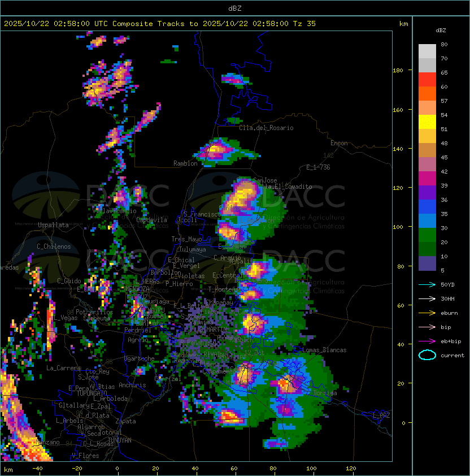Click the 'dBZ' title at top
The width and height of the screenshot is (470, 476).
235,8
